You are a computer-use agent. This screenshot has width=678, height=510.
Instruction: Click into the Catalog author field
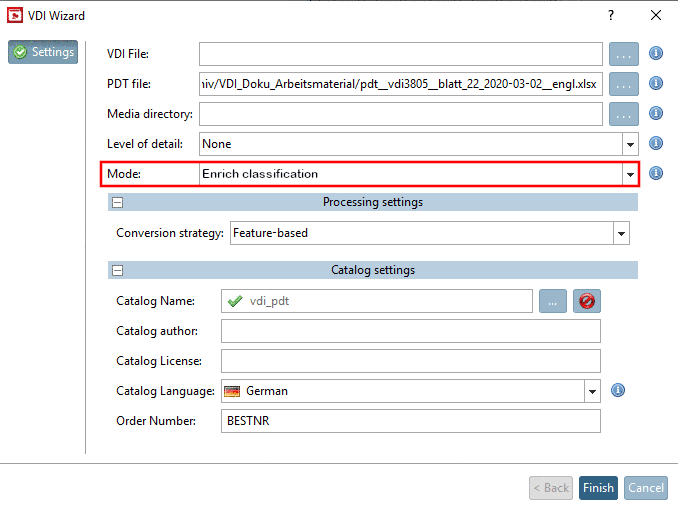411,331
